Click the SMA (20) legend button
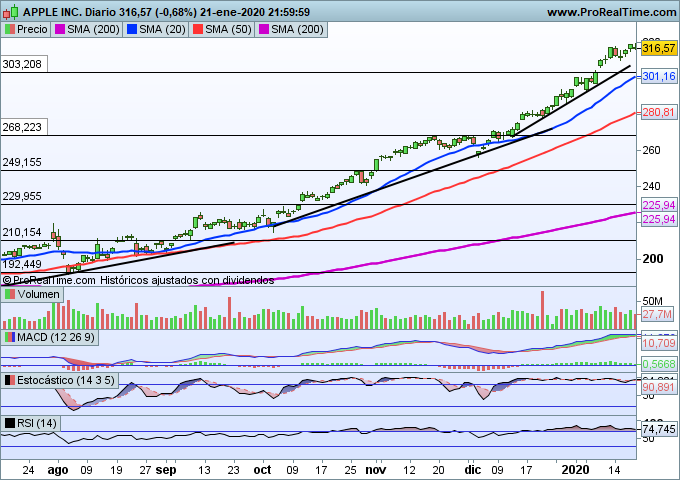The width and height of the screenshot is (680, 480). tap(156, 29)
